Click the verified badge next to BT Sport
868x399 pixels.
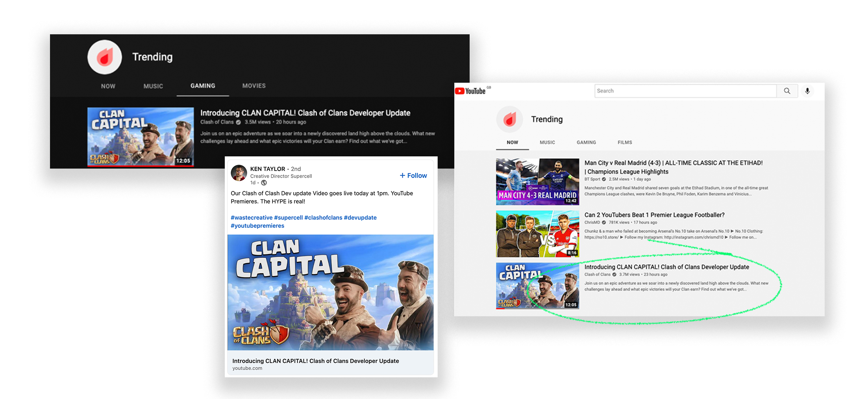(x=604, y=179)
